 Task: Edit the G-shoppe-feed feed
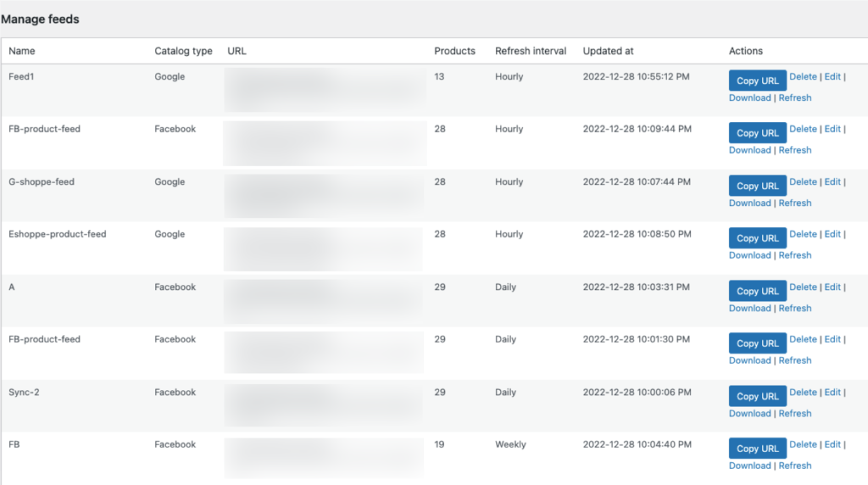(x=832, y=182)
